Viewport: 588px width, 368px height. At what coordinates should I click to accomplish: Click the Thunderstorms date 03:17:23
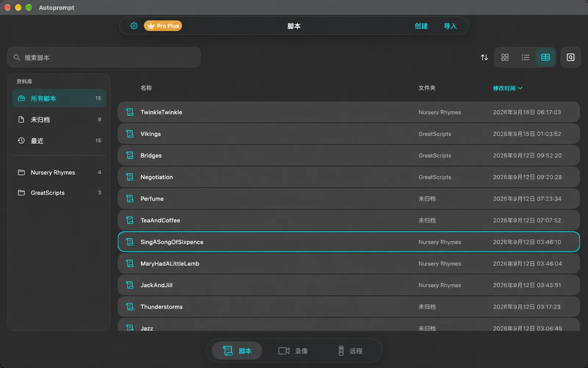[527, 307]
